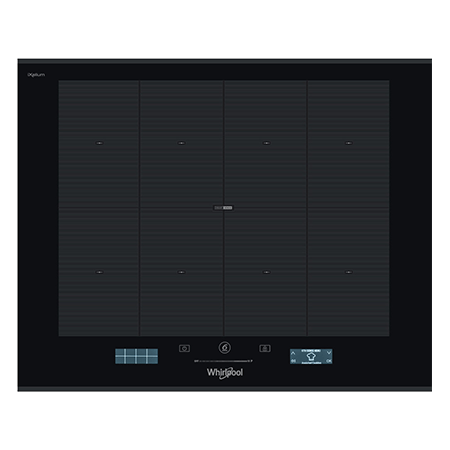The image size is (450, 450).
Task: Tap the down chevron on the display
Action: 329,352
